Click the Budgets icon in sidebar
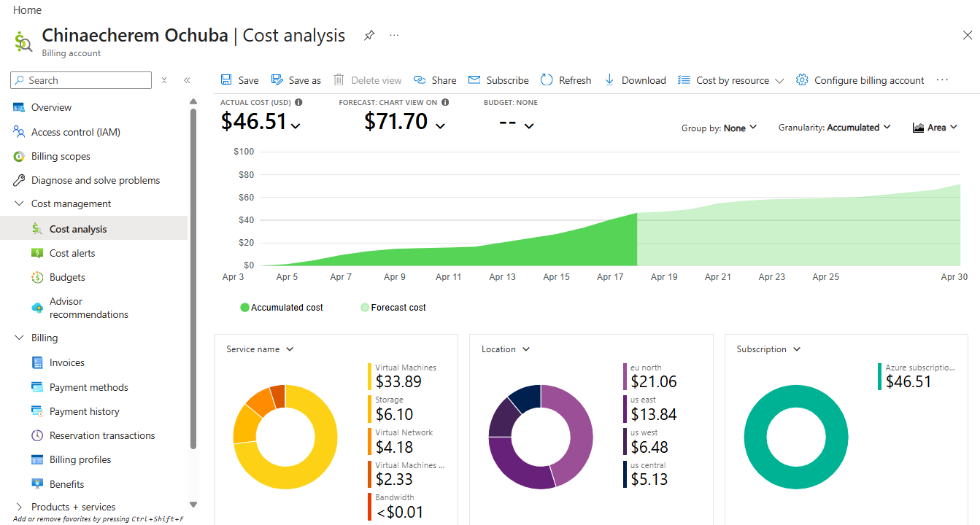Image resolution: width=980 pixels, height=525 pixels. (37, 277)
